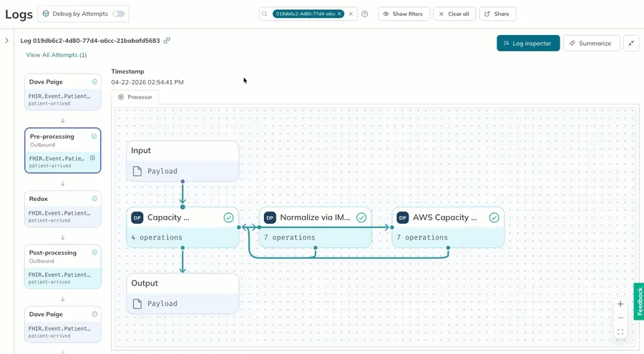Viewport: 644px width, 354px height.
Task: Select the Pre-processing Outbound step card
Action: click(x=63, y=150)
